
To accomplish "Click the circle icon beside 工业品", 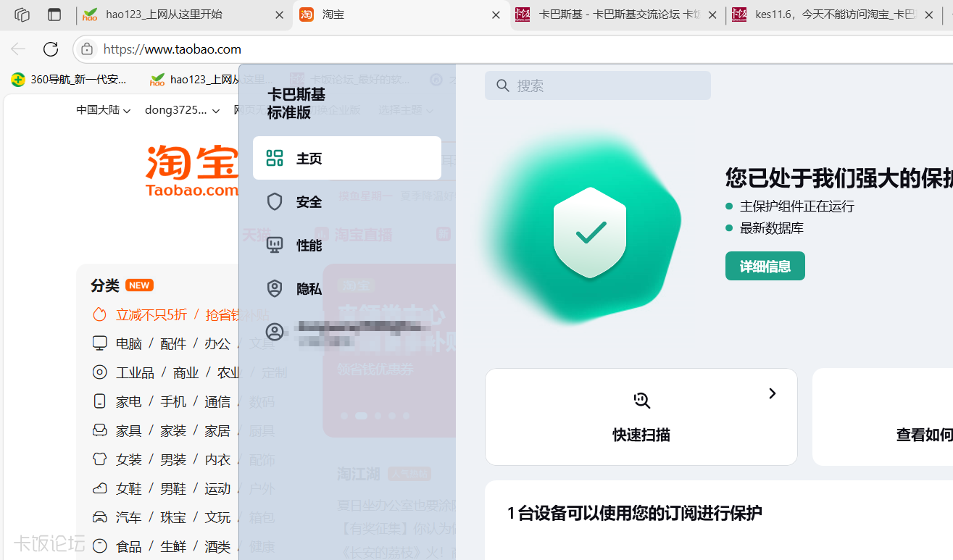I will pos(99,372).
